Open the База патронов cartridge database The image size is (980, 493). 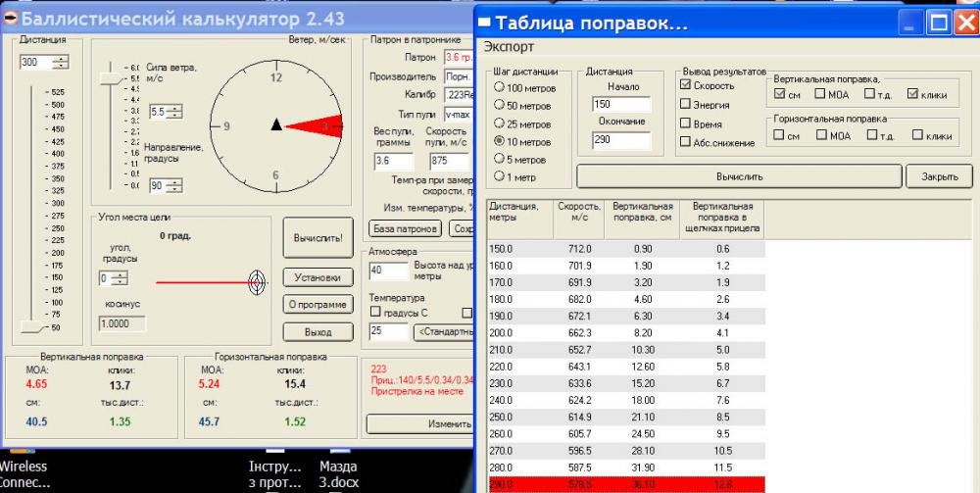405,229
